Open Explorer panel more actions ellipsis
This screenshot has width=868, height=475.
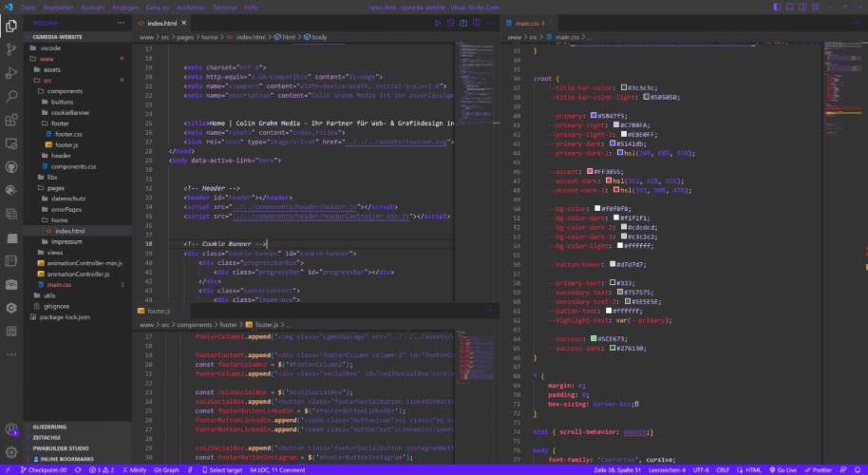pos(121,23)
